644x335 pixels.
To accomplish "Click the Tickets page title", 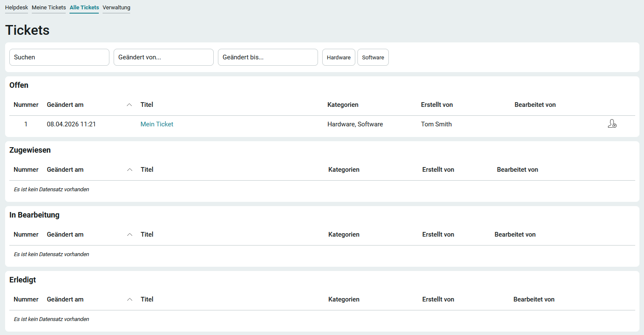I will tap(27, 30).
